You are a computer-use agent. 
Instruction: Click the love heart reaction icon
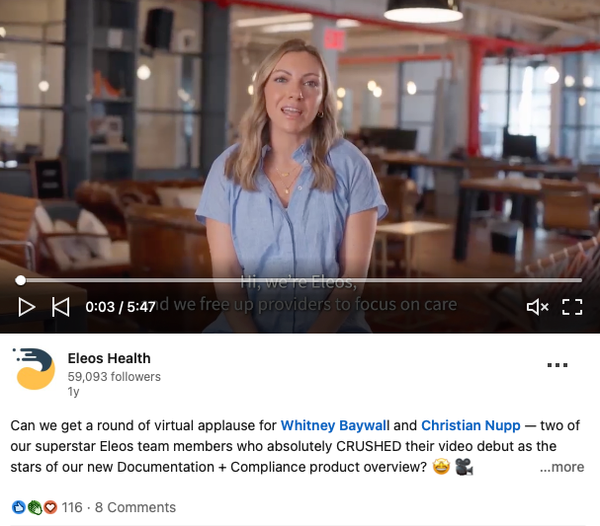click(50, 508)
